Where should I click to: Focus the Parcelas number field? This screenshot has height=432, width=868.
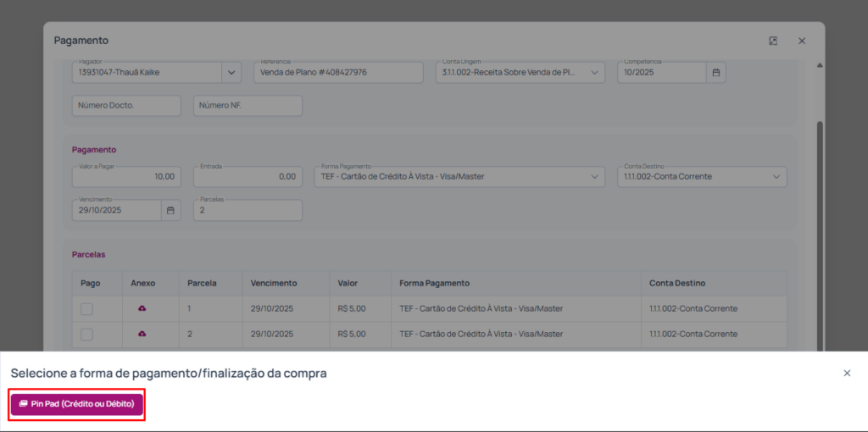(x=248, y=210)
